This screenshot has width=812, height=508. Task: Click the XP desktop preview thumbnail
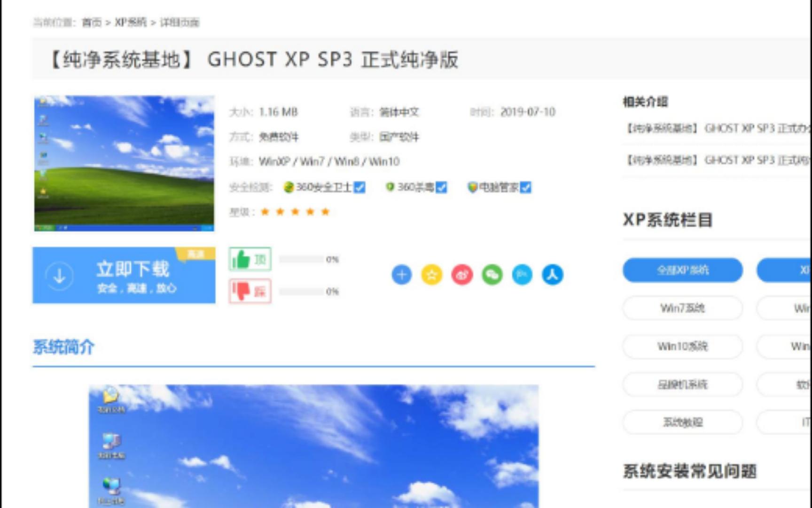124,163
